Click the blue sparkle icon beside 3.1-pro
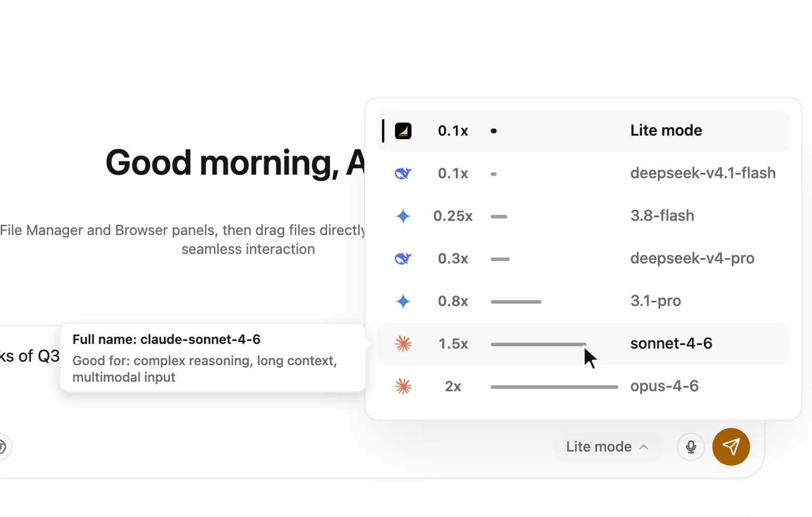The height and width of the screenshot is (517, 812). tap(403, 302)
